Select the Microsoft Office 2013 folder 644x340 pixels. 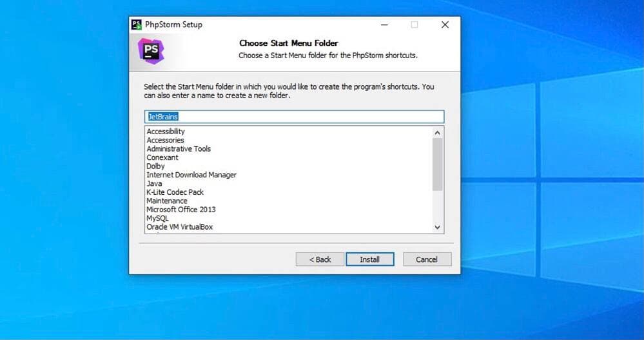(x=181, y=209)
